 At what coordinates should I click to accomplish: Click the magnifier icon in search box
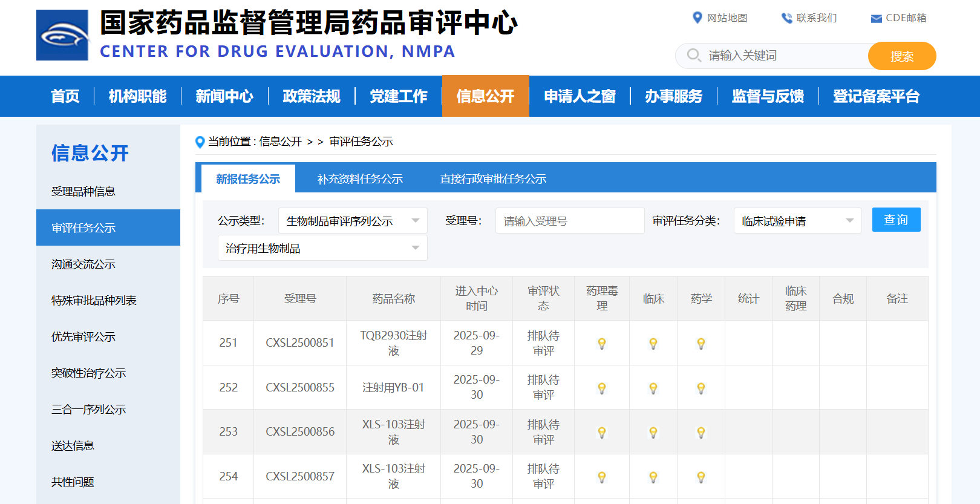[693, 56]
